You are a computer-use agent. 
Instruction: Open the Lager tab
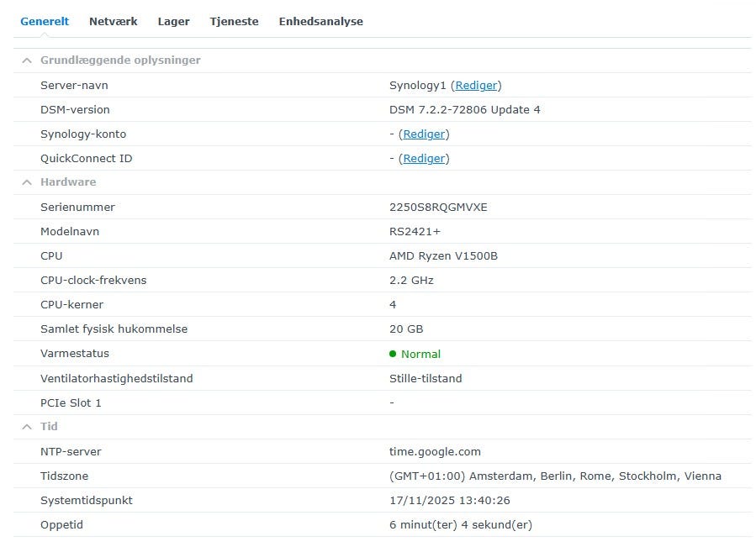(173, 21)
